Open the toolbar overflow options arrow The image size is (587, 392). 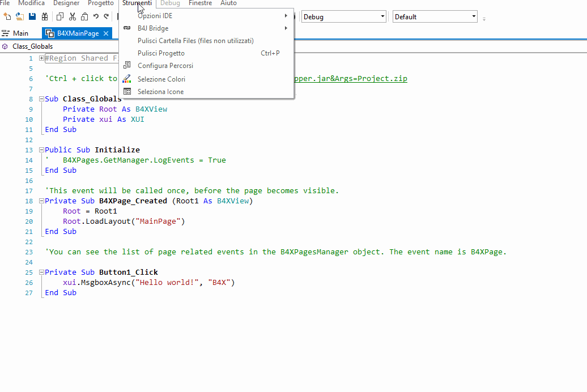(x=484, y=19)
